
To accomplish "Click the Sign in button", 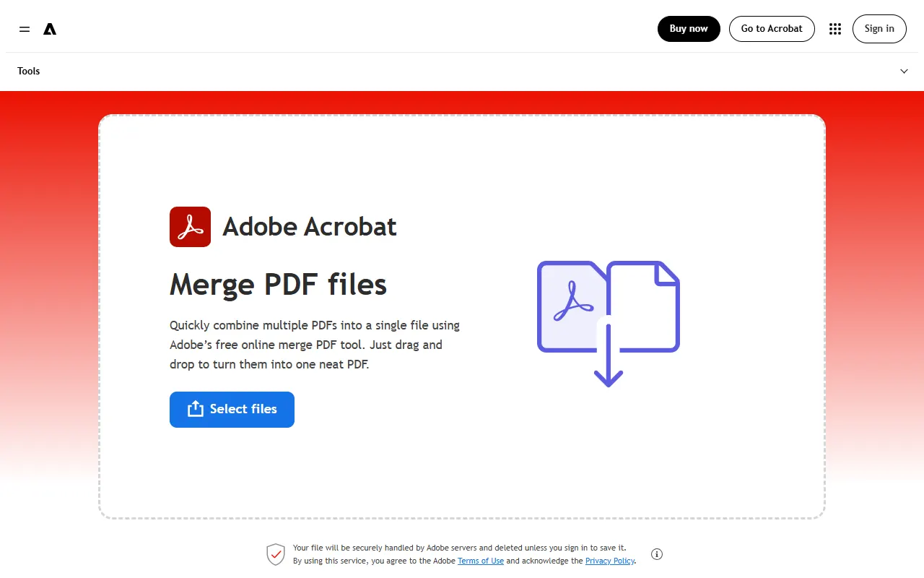I will point(879,29).
